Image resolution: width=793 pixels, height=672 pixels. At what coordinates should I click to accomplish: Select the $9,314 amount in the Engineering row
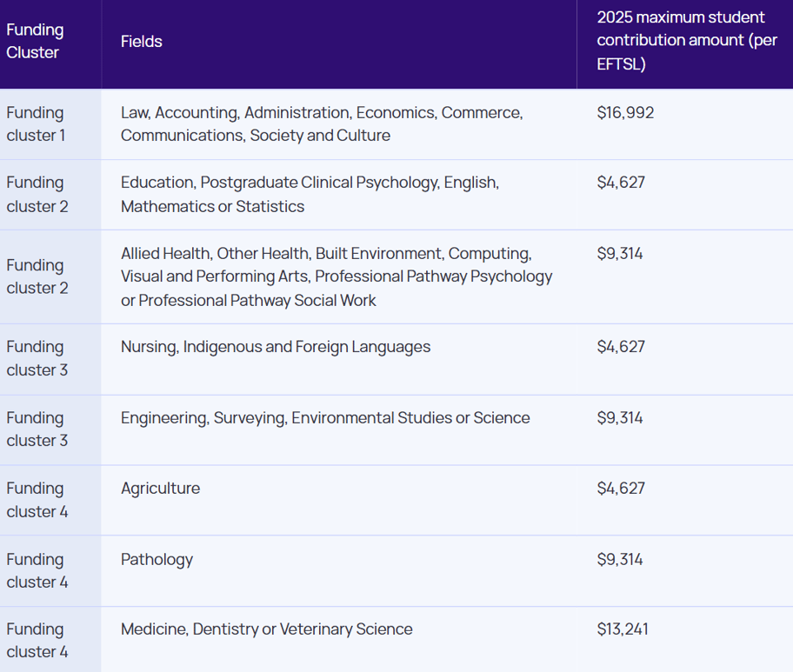620,418
